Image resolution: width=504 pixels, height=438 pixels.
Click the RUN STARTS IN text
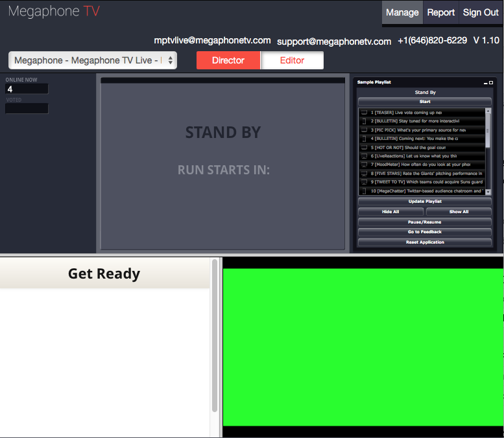click(x=224, y=170)
